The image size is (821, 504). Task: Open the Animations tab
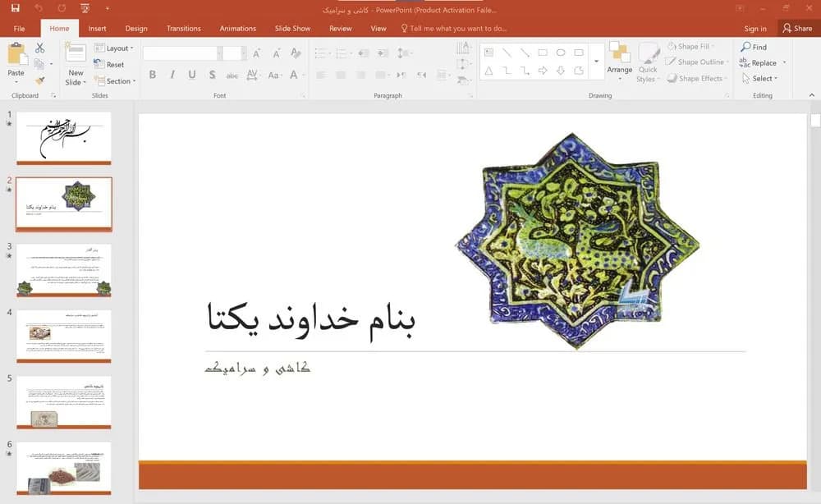(238, 28)
